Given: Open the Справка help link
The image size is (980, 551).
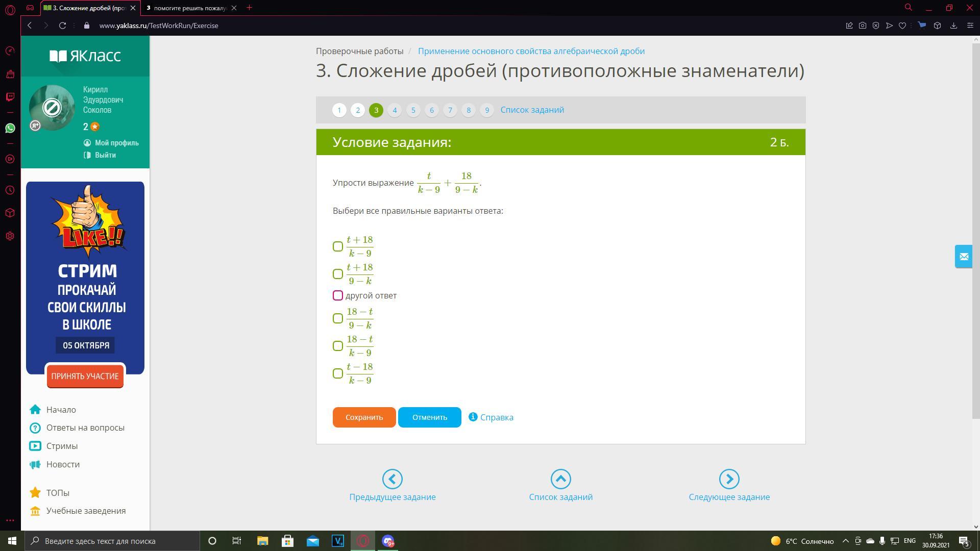Looking at the screenshot, I should (x=496, y=417).
